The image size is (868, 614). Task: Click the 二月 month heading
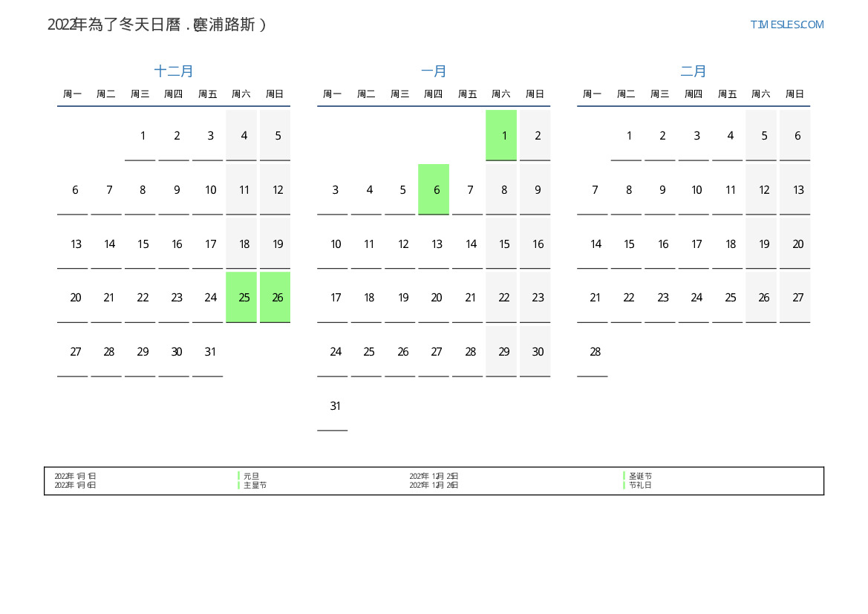(x=694, y=71)
